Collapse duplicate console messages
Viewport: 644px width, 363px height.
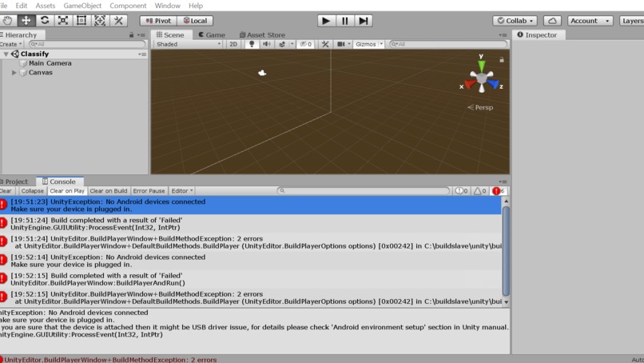pos(32,191)
